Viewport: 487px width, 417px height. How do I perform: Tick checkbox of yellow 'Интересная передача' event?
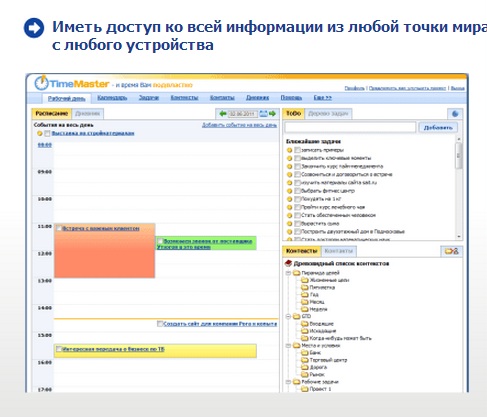[x=59, y=349]
